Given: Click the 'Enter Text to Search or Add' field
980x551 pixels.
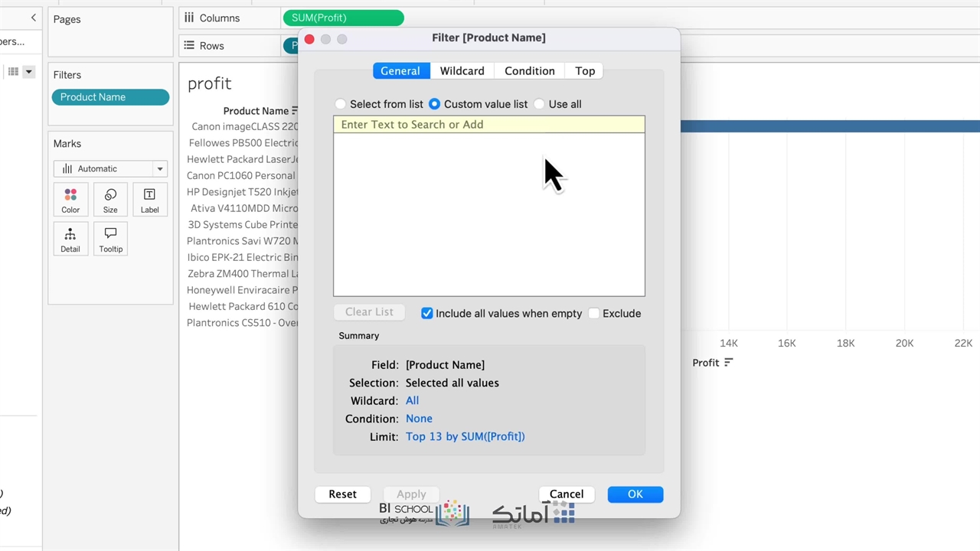Looking at the screenshot, I should [488, 125].
